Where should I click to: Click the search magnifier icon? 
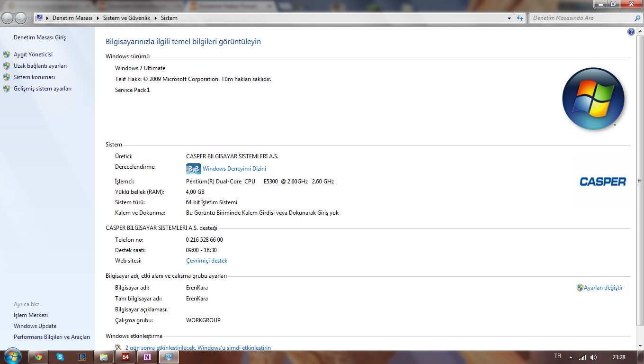[637, 18]
